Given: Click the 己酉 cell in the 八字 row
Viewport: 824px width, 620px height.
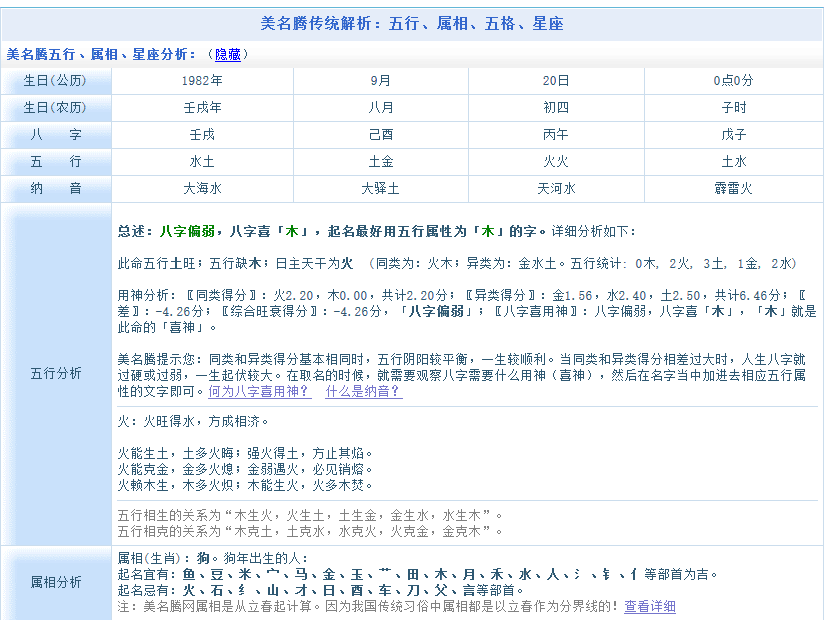Looking at the screenshot, I should (x=380, y=135).
